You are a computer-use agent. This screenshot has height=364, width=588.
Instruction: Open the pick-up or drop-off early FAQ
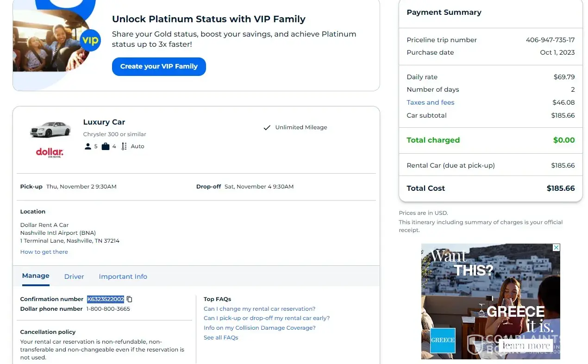267,318
